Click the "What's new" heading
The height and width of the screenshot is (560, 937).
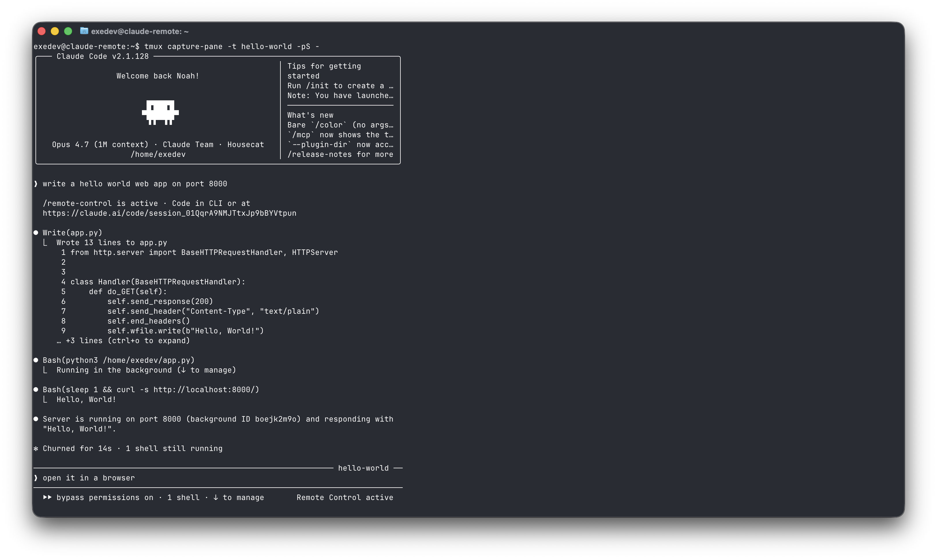coord(310,115)
